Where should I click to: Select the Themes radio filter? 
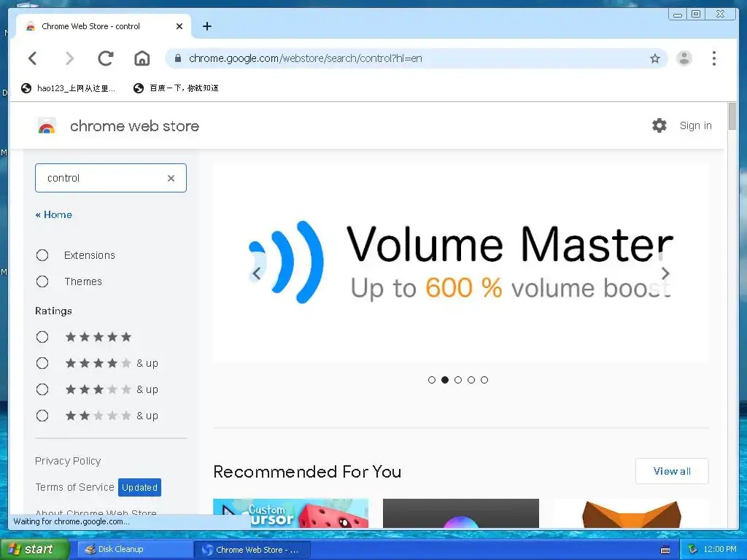(x=42, y=281)
